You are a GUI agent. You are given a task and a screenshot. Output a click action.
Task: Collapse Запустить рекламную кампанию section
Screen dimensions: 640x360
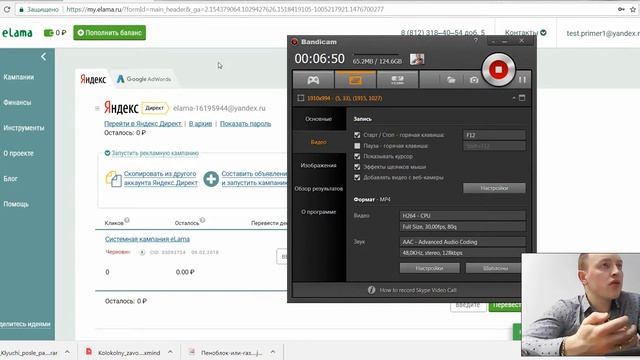pyautogui.click(x=151, y=153)
